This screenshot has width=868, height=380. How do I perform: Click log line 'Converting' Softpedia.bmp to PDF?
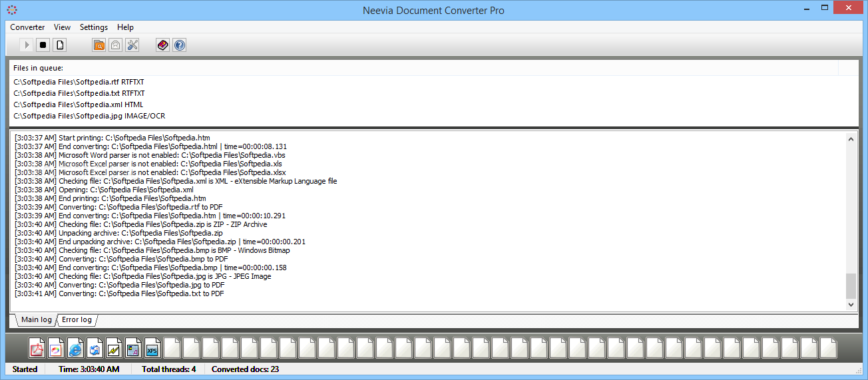[x=121, y=259]
